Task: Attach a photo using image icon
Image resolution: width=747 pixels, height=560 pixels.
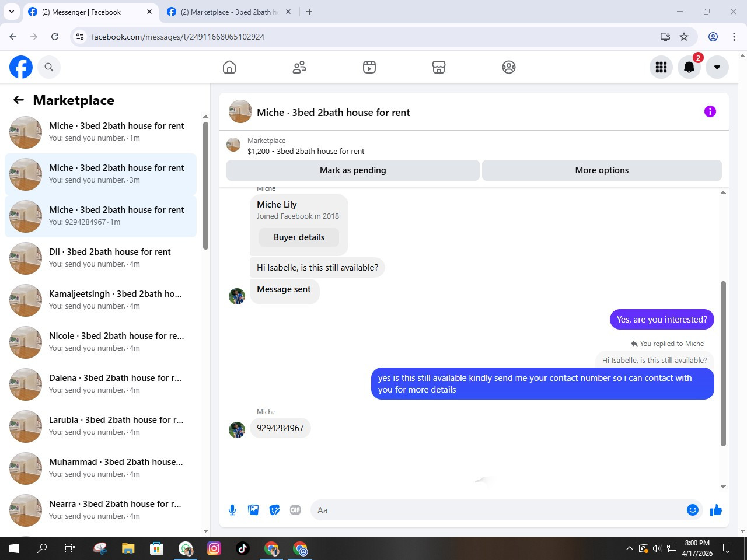Action: point(253,510)
